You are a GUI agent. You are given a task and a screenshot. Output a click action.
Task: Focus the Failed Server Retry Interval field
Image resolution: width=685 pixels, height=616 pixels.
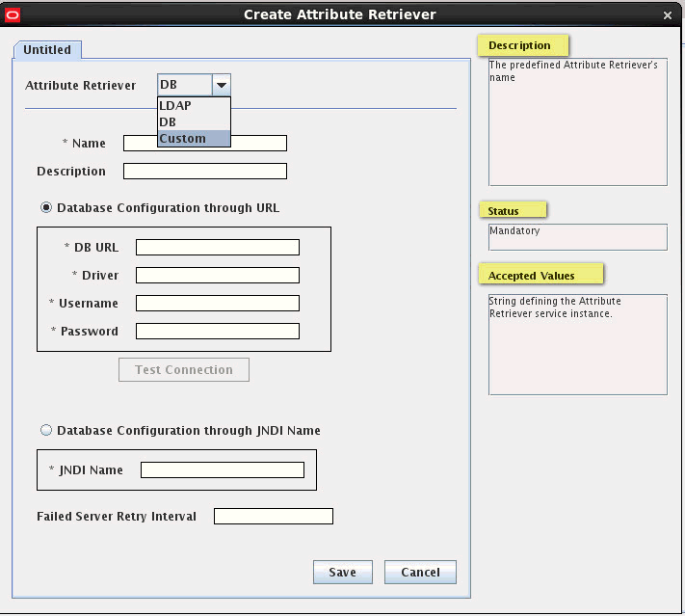click(x=274, y=516)
